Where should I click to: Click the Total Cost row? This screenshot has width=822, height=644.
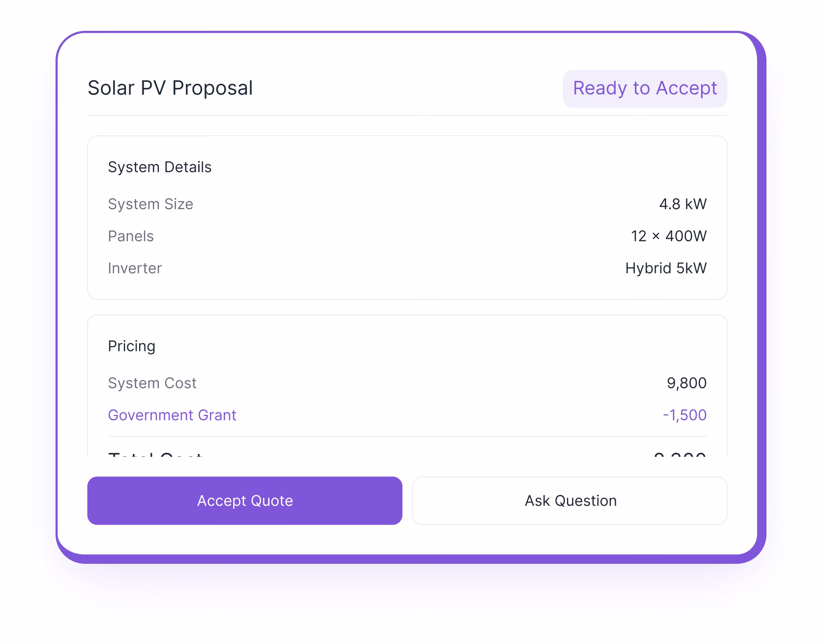click(x=407, y=454)
